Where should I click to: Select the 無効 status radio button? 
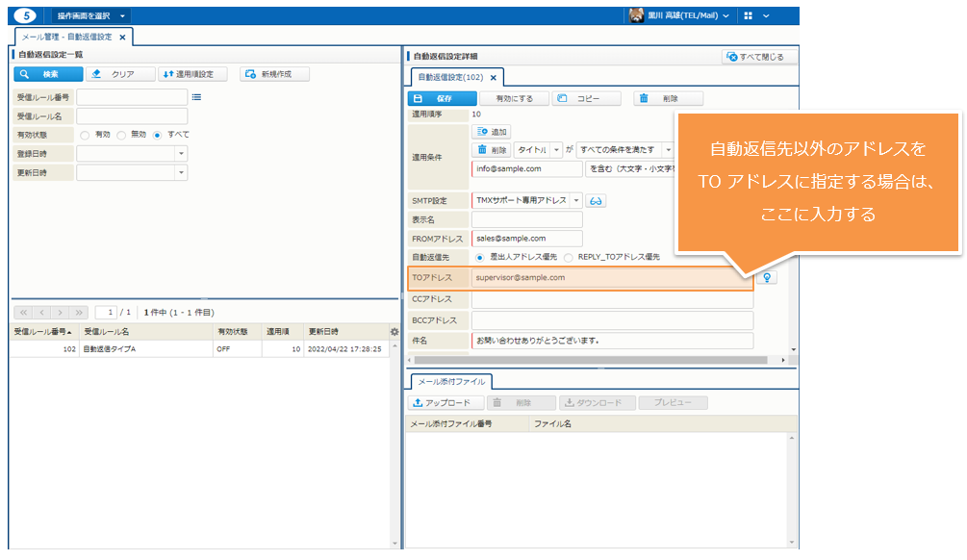click(121, 135)
